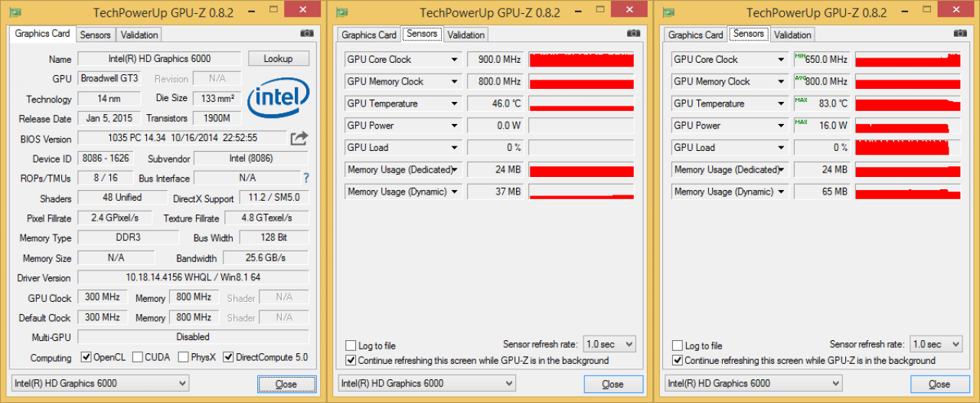Toggle PhysX checkbox
980x403 pixels.
pyautogui.click(x=184, y=357)
